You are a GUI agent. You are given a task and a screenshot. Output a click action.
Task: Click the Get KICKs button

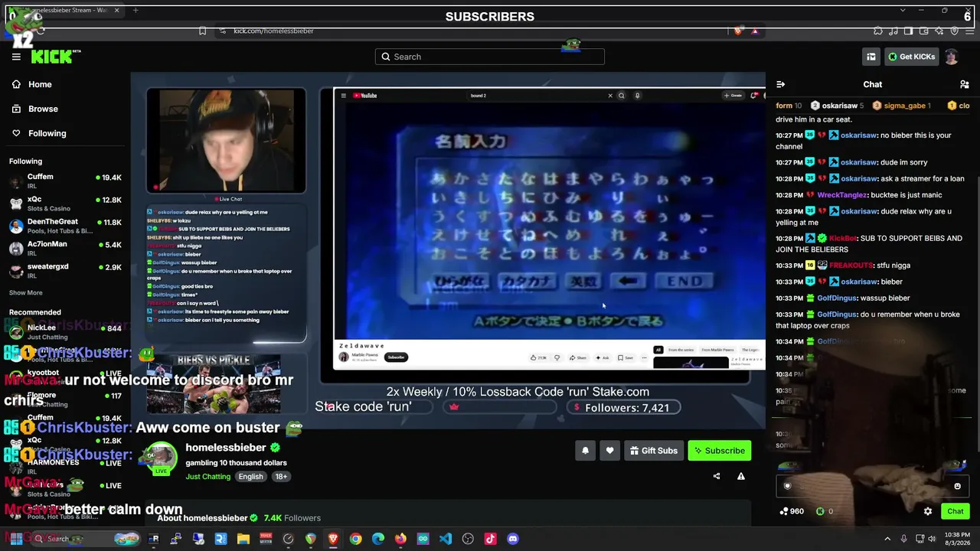(911, 57)
